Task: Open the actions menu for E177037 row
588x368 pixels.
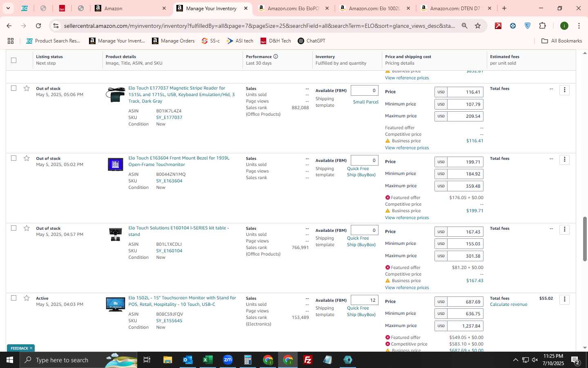Action: 565,90
